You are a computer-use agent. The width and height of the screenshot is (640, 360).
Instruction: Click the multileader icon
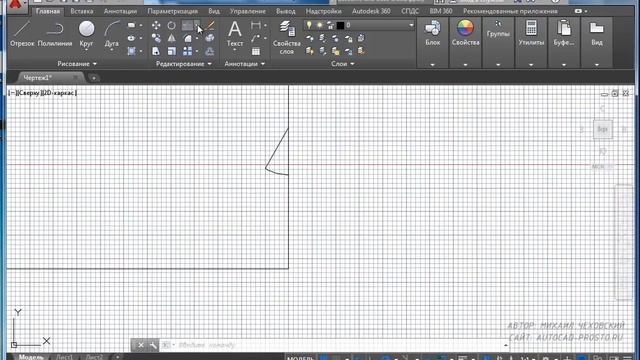256,38
